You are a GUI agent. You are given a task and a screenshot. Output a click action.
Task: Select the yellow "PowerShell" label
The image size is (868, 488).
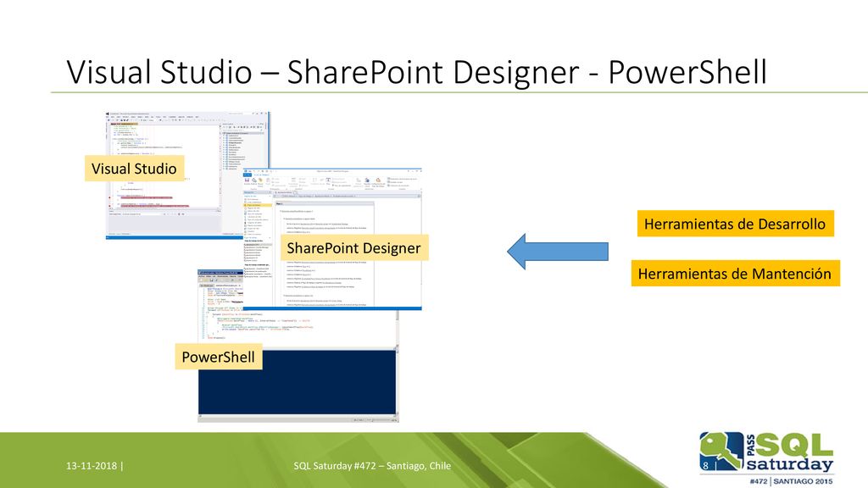(x=219, y=357)
